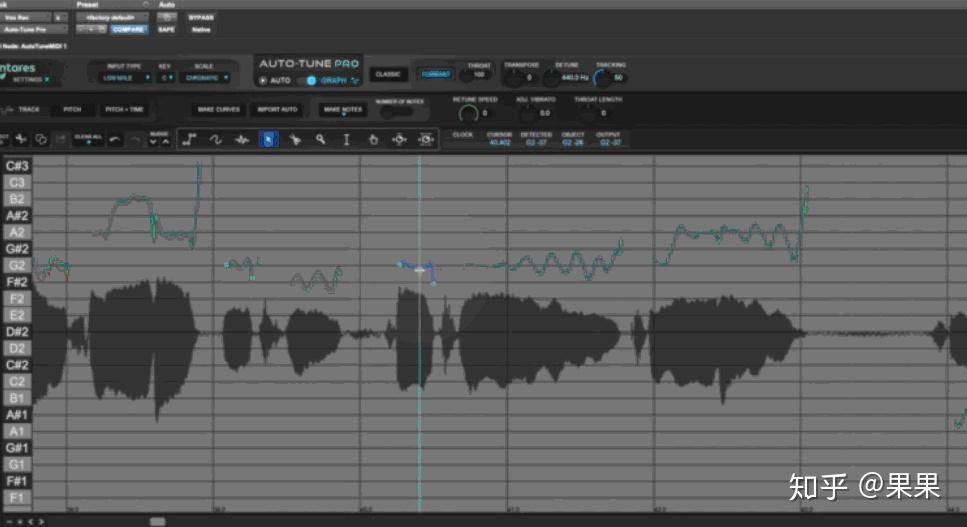Click the undo arrow icon
The image size is (967, 527).
tap(115, 140)
